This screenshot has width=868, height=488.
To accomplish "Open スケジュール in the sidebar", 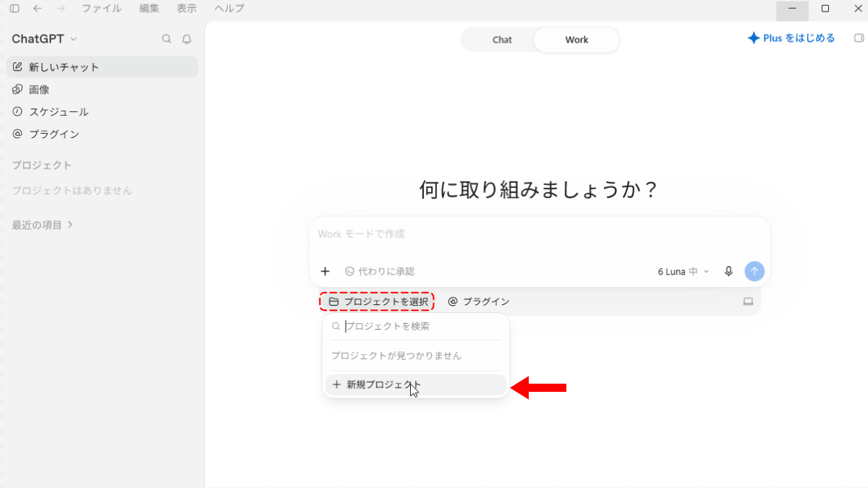I will tap(102, 112).
